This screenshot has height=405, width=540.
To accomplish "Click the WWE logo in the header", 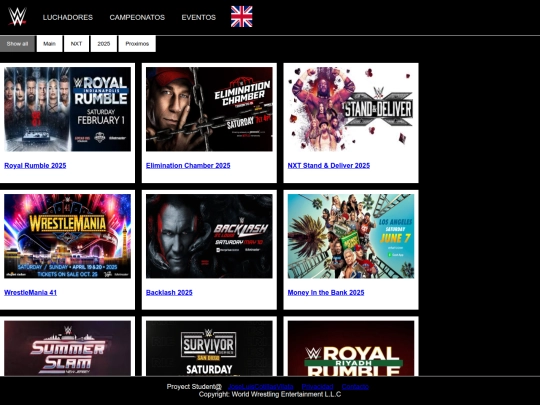I will (x=17, y=17).
